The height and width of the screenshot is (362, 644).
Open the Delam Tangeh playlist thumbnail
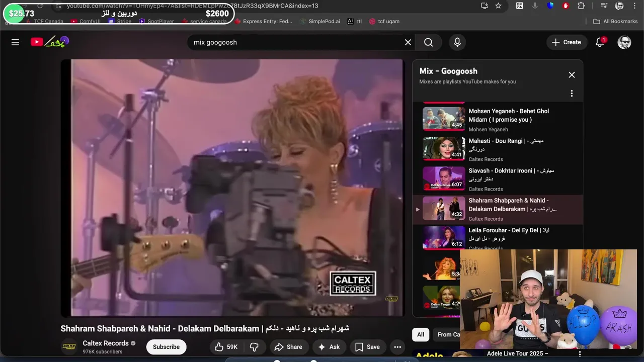(441, 297)
